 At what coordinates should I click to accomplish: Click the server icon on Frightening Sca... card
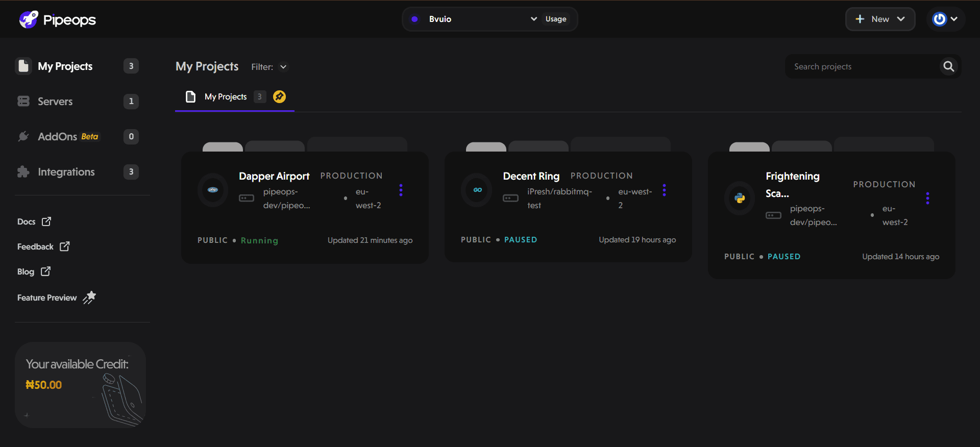click(x=773, y=215)
